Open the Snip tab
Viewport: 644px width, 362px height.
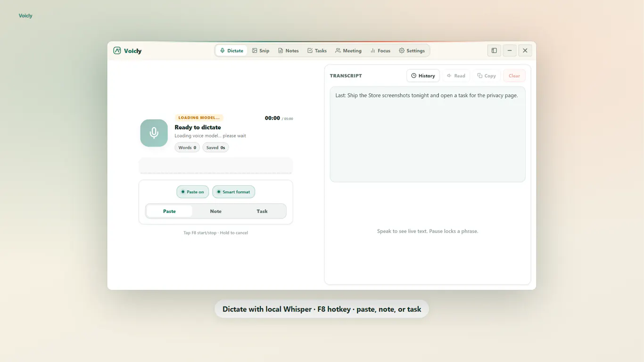coord(261,50)
